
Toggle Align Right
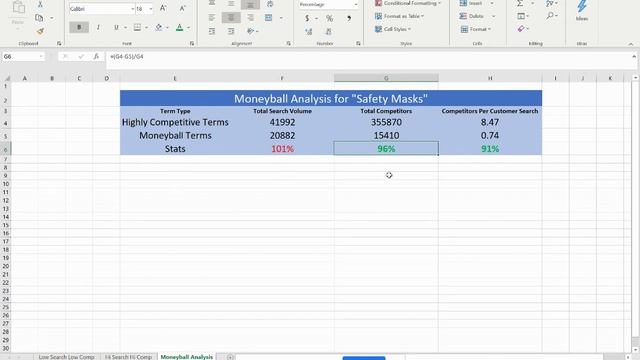[x=250, y=18]
